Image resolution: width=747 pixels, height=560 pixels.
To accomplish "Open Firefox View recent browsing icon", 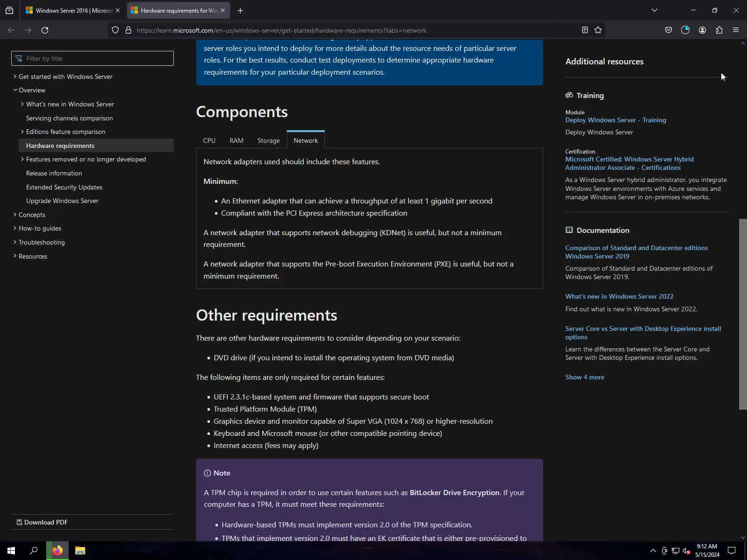I will coord(9,10).
